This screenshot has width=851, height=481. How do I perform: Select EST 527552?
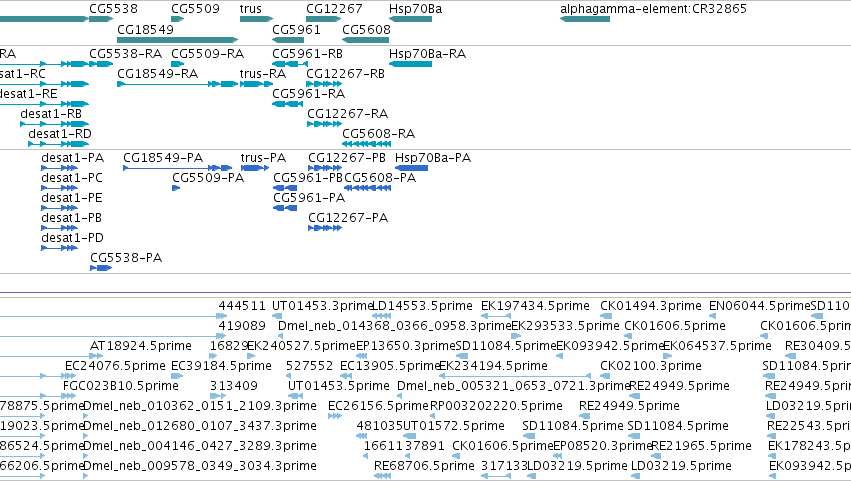[309, 366]
